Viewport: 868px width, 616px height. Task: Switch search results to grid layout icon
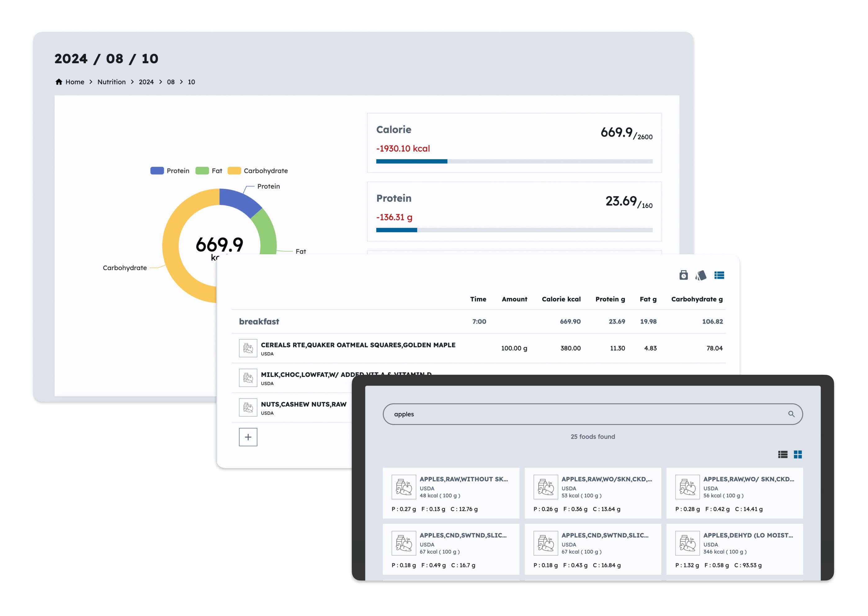[797, 454]
